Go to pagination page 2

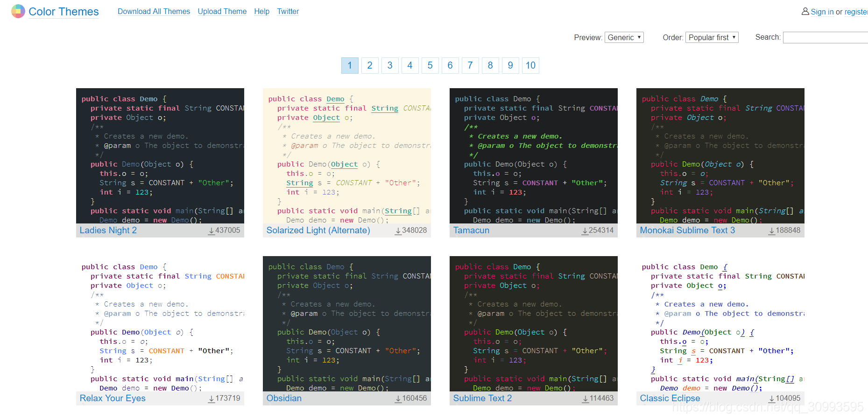[370, 65]
